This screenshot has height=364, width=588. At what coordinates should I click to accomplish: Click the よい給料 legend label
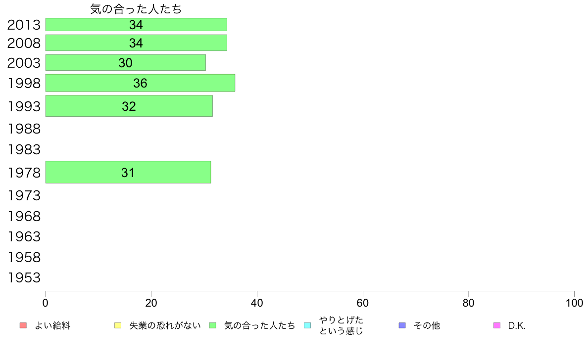52,326
